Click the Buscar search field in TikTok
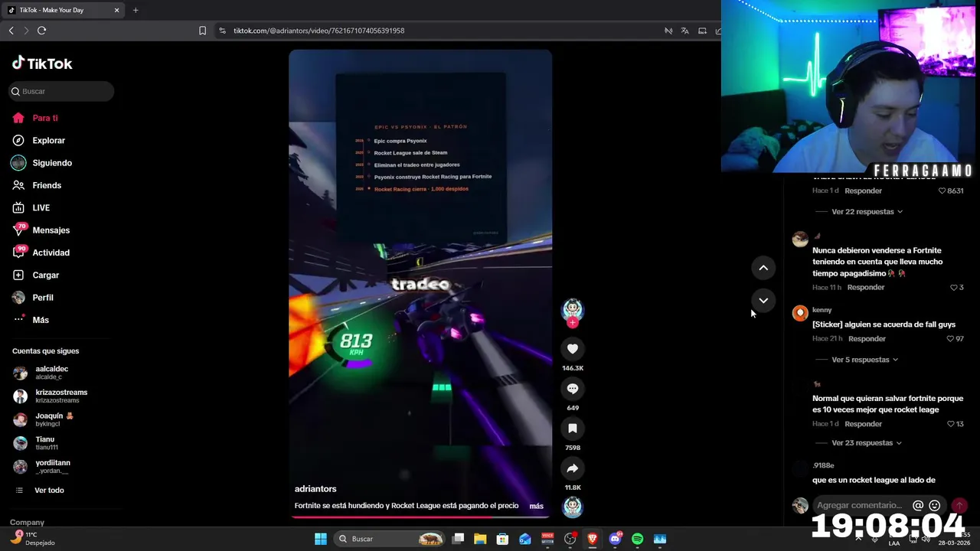Screen dimensions: 980x551 point(61,91)
